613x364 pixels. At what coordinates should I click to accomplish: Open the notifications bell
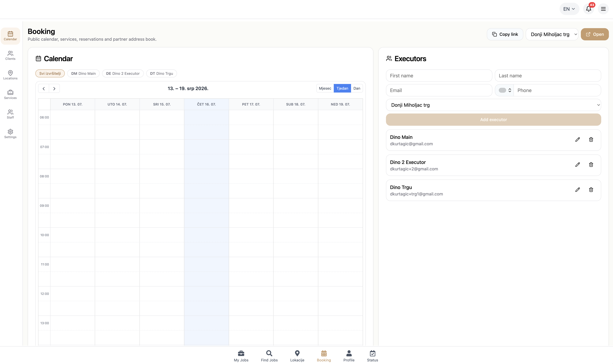[589, 9]
